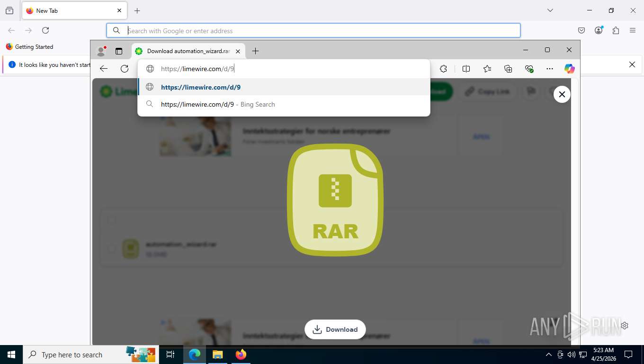Open taskbar clock showing 5:23 AM

coord(603,355)
